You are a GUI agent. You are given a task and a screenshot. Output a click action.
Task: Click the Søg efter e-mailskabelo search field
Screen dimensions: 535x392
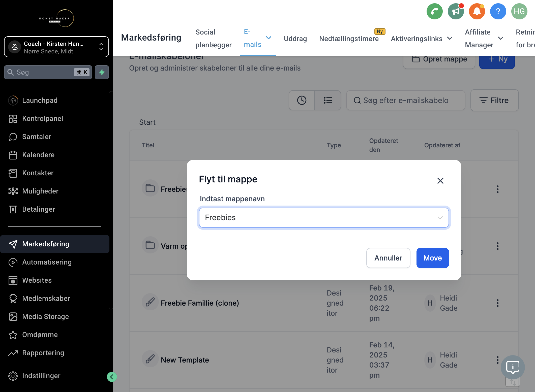[406, 100]
